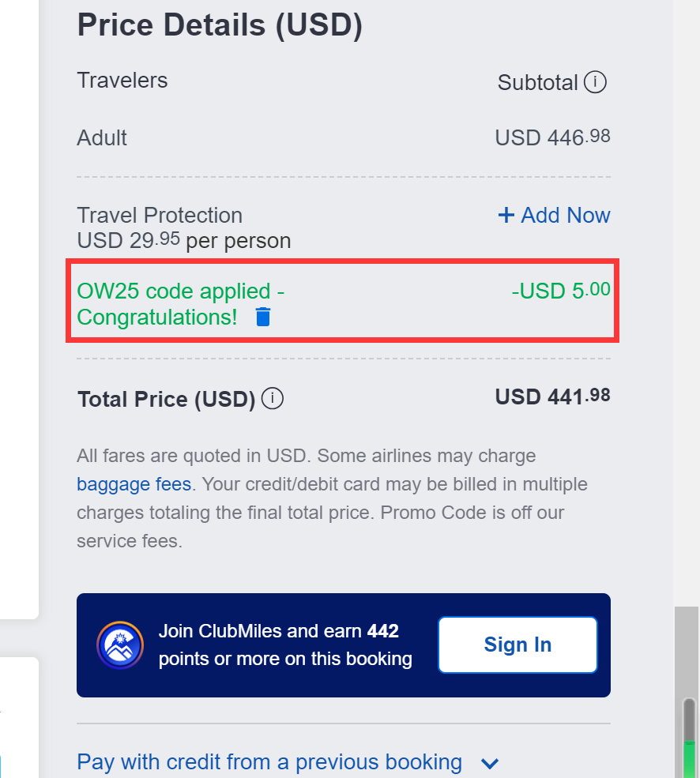
Task: Expand Pay with credit from a previous booking
Action: (269, 761)
